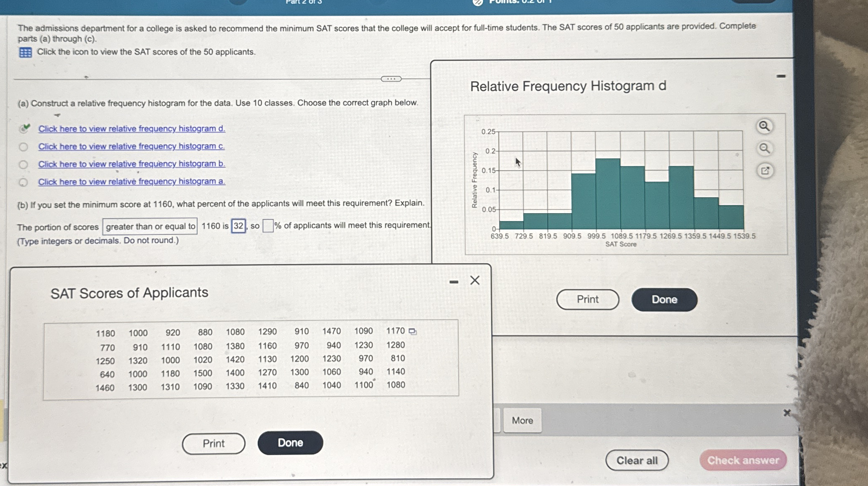Screen dimensions: 868x486
Task: Click the score 1500 in the table
Action: (203, 373)
